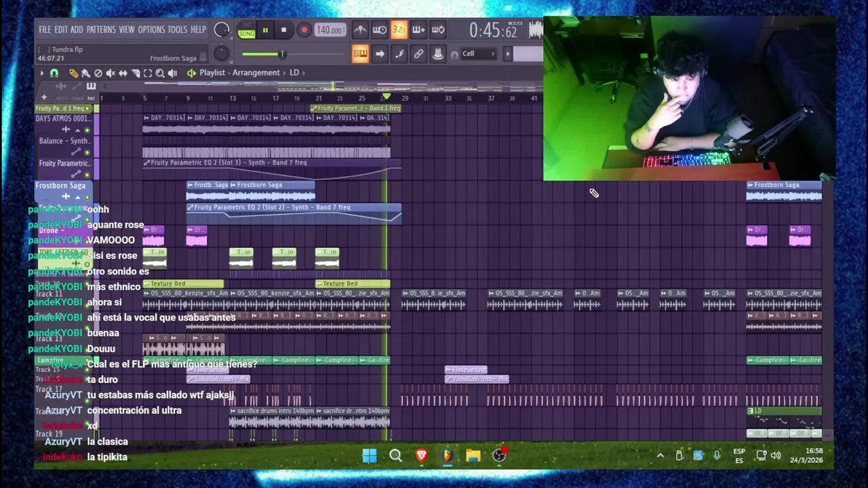Toggle the SONG/PAT mode switch
The image size is (868, 488).
pos(247,30)
